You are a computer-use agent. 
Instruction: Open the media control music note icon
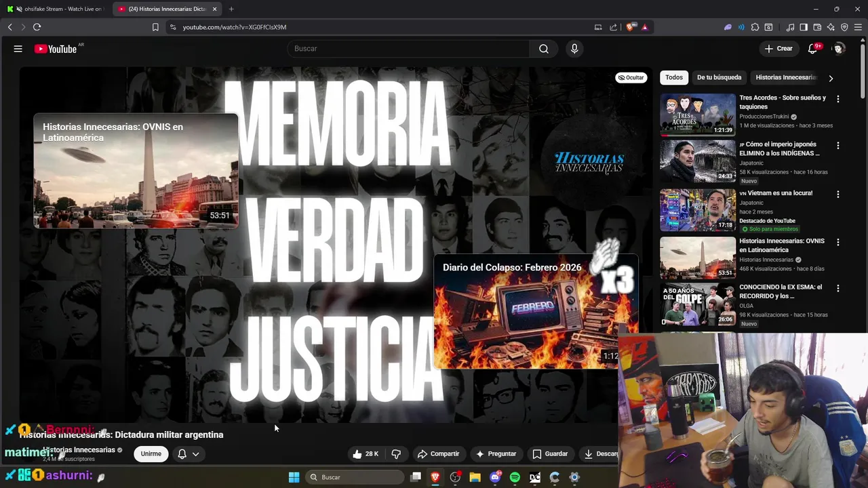pyautogui.click(x=790, y=27)
